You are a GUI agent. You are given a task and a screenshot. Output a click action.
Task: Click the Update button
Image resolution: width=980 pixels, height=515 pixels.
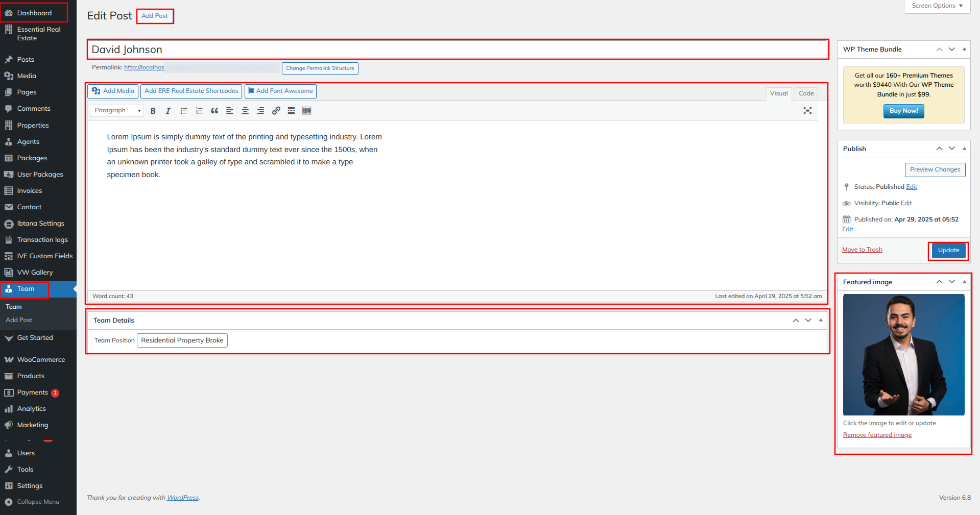[948, 250]
